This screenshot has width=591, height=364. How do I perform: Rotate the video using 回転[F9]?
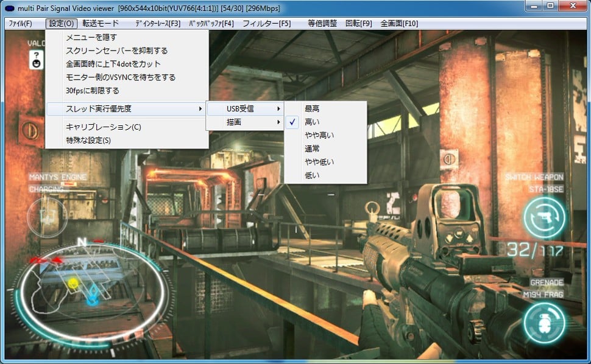click(358, 23)
